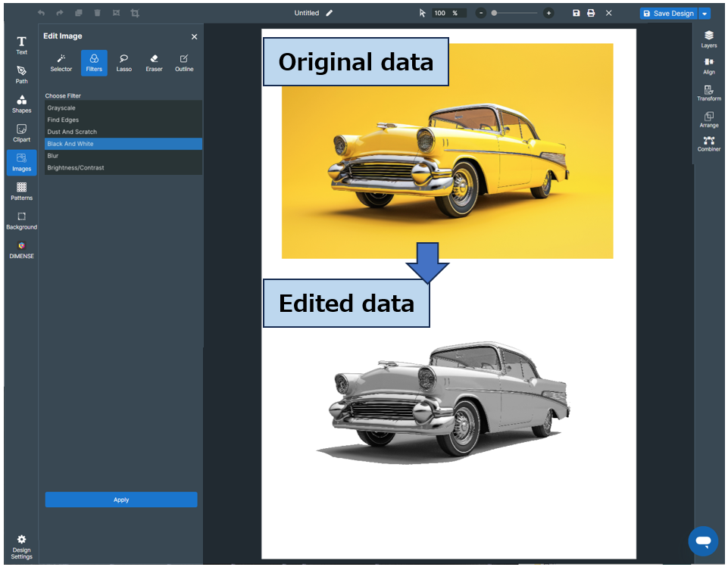The image size is (728, 570).
Task: Open the Shapes panel
Action: coord(21,104)
